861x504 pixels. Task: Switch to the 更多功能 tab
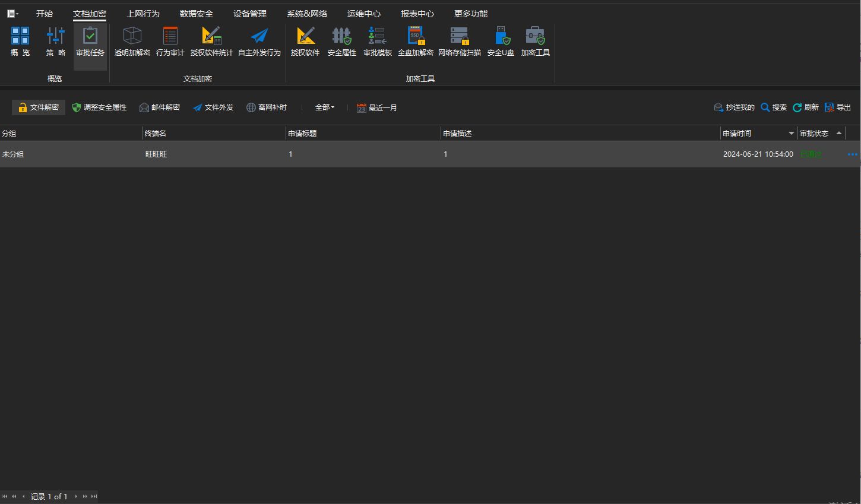471,14
